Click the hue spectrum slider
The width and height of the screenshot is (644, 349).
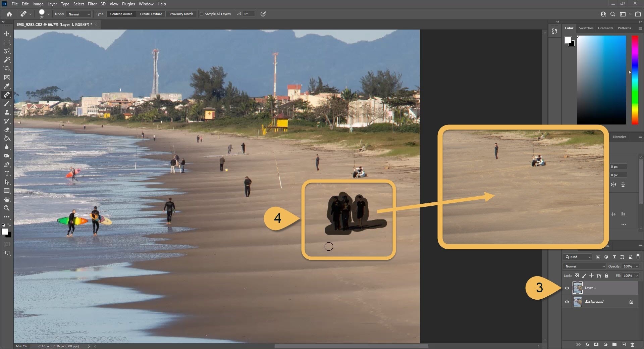(635, 80)
